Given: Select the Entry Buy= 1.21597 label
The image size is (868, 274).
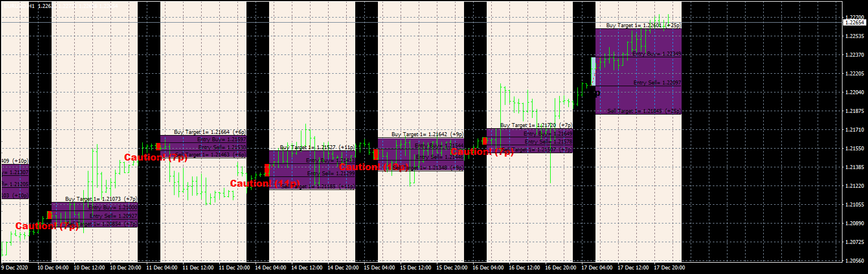Looking at the screenshot, I should 222,139.
